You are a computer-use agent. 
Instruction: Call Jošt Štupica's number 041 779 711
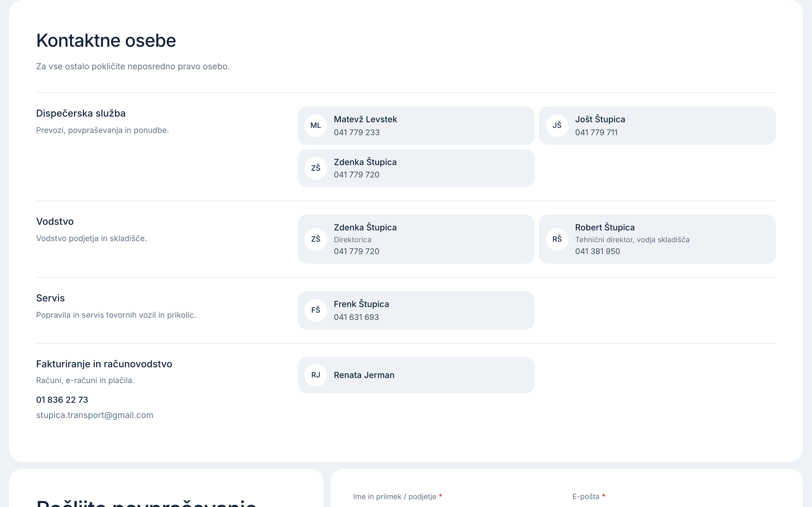click(x=596, y=132)
